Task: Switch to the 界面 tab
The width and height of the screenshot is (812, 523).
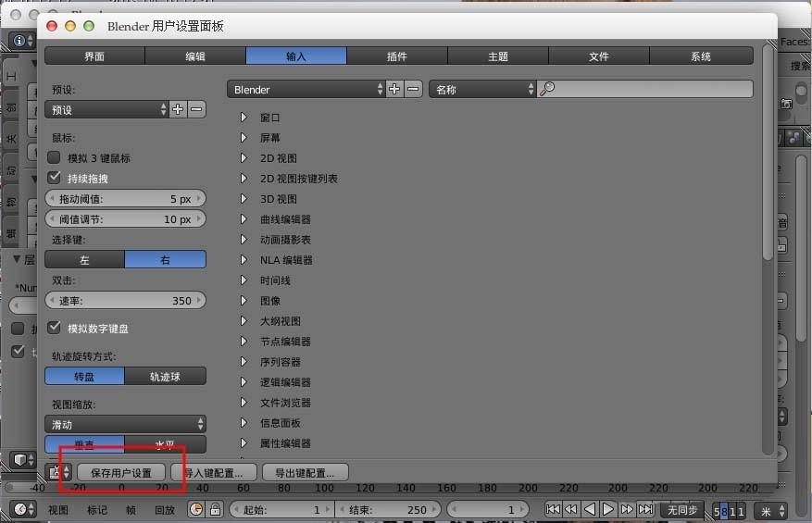Action: click(94, 56)
